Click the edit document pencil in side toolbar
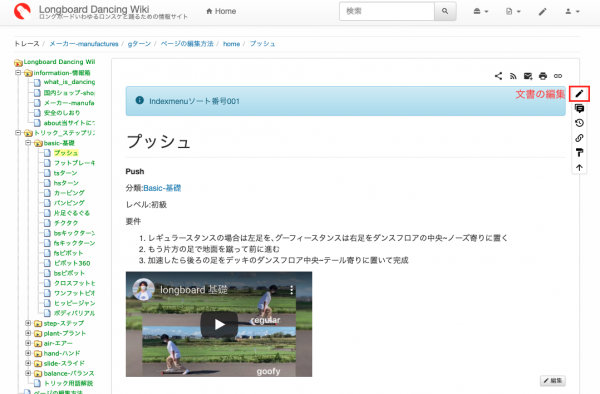The image size is (600, 394). [x=579, y=94]
